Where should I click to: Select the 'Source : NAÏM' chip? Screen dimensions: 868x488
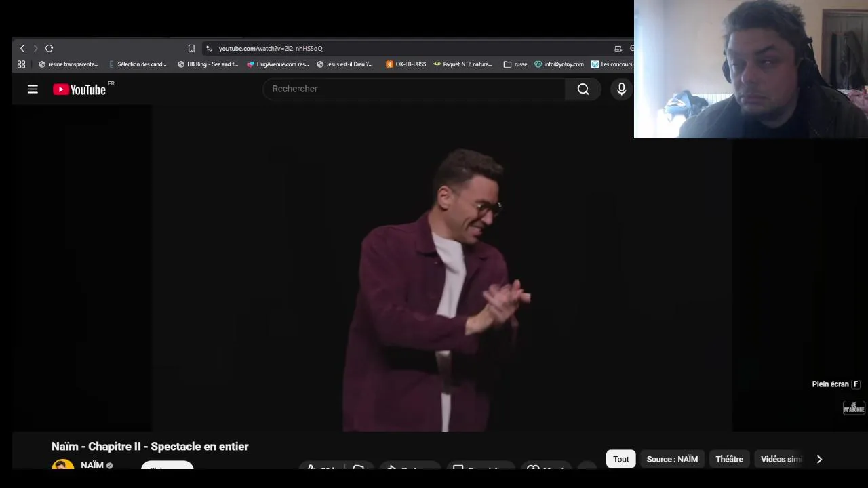(672, 459)
